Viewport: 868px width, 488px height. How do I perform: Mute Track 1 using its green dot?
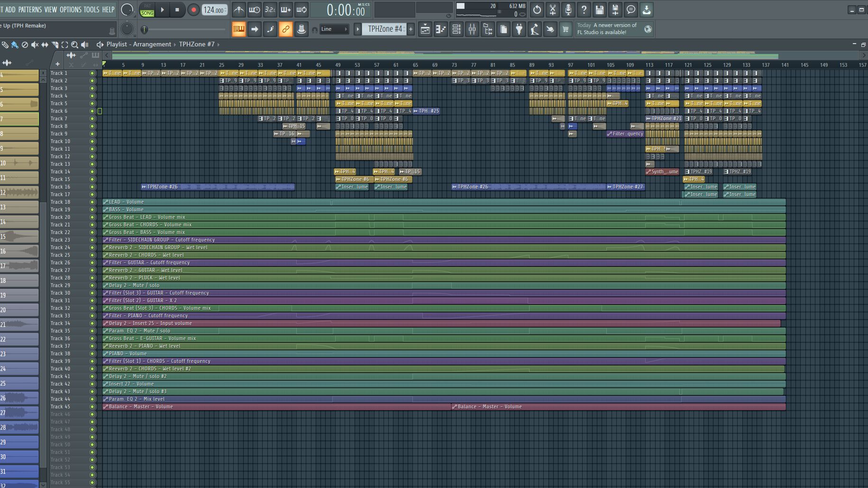point(92,73)
